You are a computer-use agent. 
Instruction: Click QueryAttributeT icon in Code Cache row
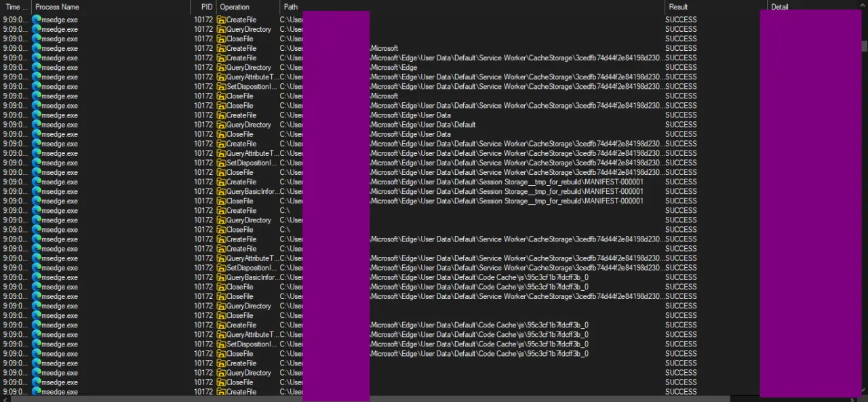coord(220,335)
